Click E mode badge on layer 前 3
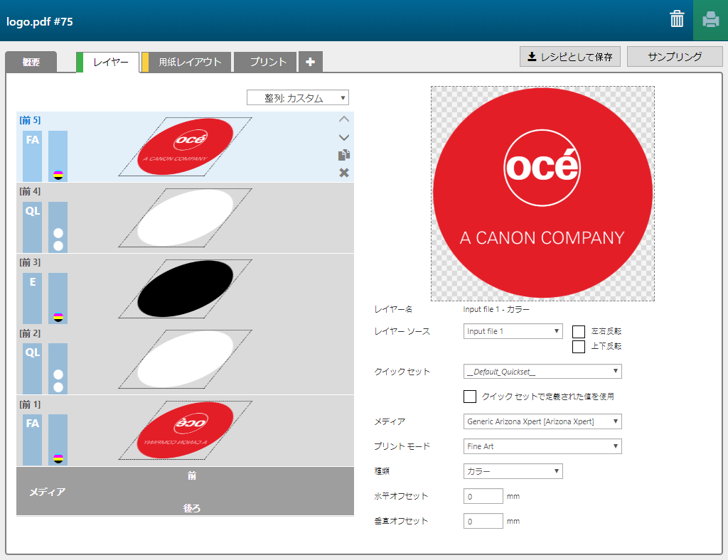Image resolution: width=728 pixels, height=560 pixels. 33,298
